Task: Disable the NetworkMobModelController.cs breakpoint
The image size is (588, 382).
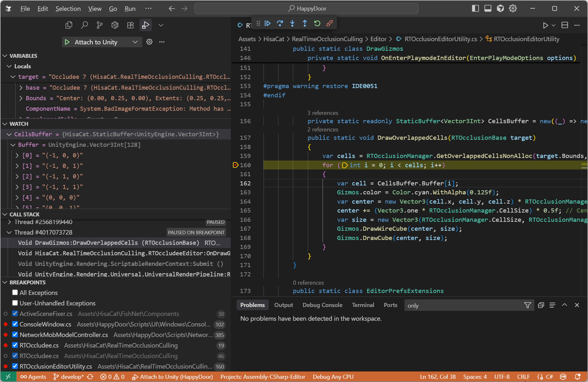Action: 15,335
